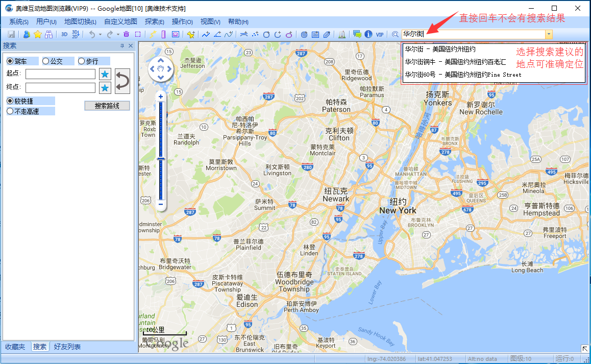The image size is (591, 364).
Task: Pick 终点 from favorites star button
Action: click(105, 88)
